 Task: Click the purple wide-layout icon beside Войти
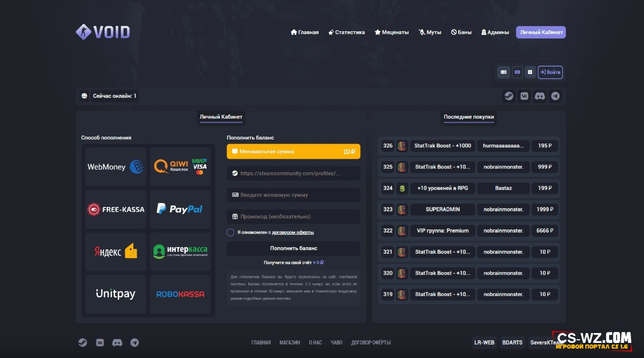point(517,72)
